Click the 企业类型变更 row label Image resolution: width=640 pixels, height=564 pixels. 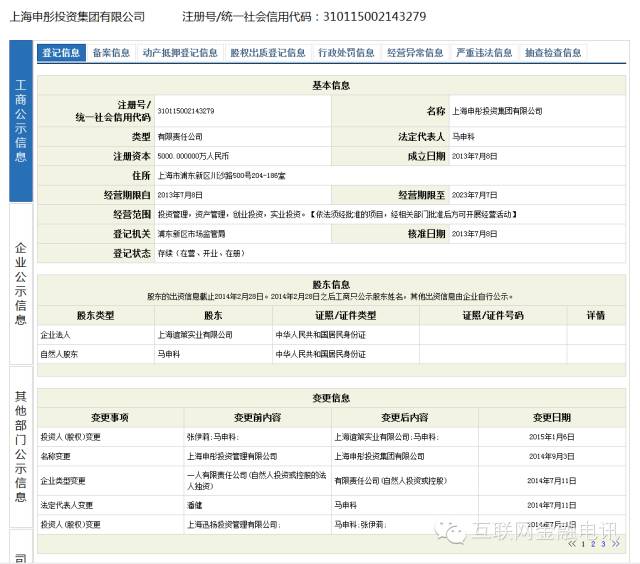(x=63, y=481)
